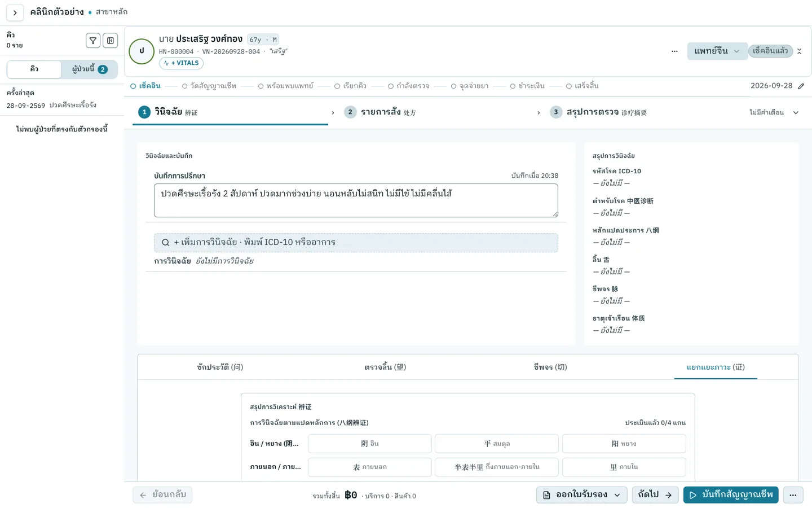Screen dimensions: 812x508
Task: Click the เช็คอินแล้ว status badge
Action: (x=770, y=51)
